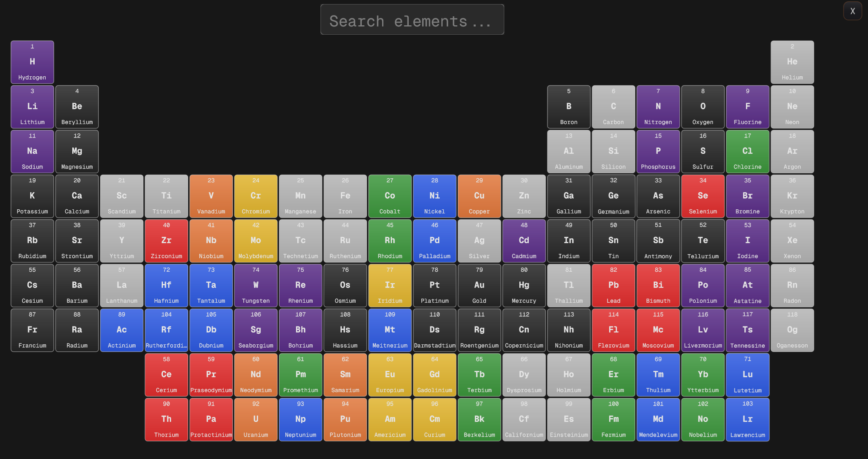The image size is (868, 459).
Task: Select the yellow Iridium tile
Action: click(390, 286)
